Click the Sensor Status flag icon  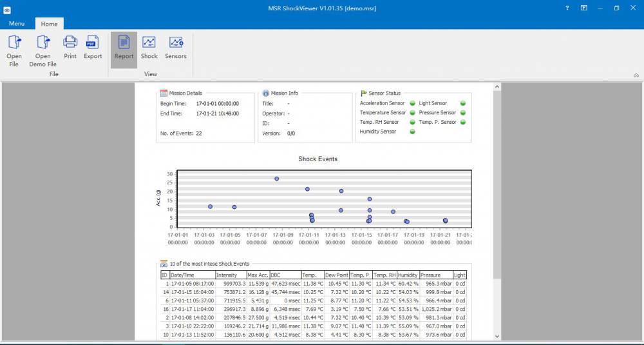pos(363,94)
